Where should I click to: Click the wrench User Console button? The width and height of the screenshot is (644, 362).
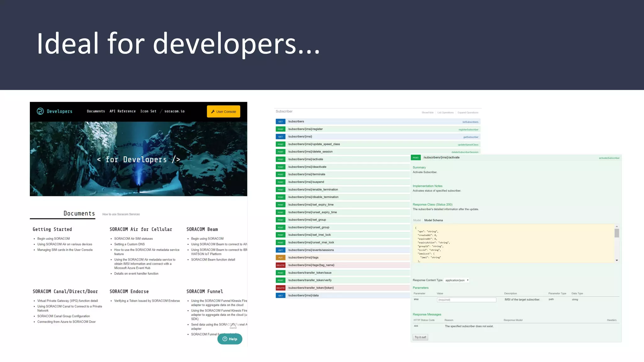pos(223,112)
